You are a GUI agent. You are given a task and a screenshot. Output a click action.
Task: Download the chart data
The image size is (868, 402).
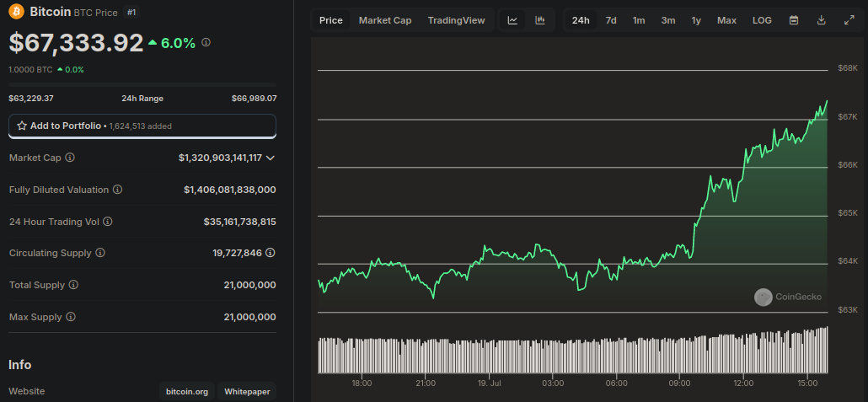(821, 20)
